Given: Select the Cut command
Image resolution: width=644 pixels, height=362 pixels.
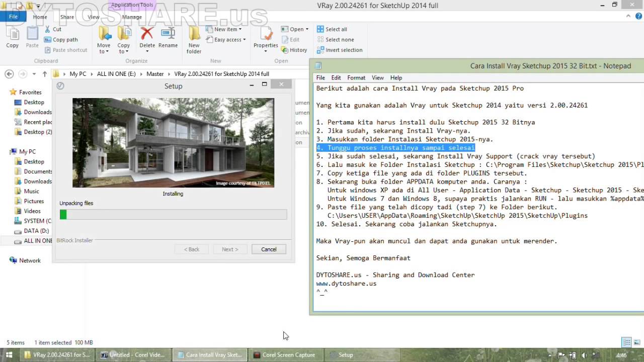Looking at the screenshot, I should (53, 29).
